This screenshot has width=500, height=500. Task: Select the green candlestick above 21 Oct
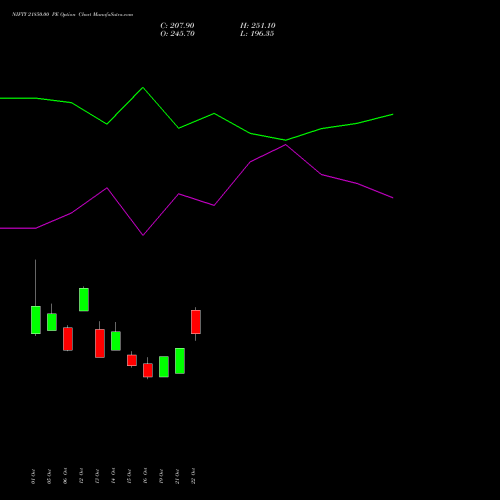(180, 361)
